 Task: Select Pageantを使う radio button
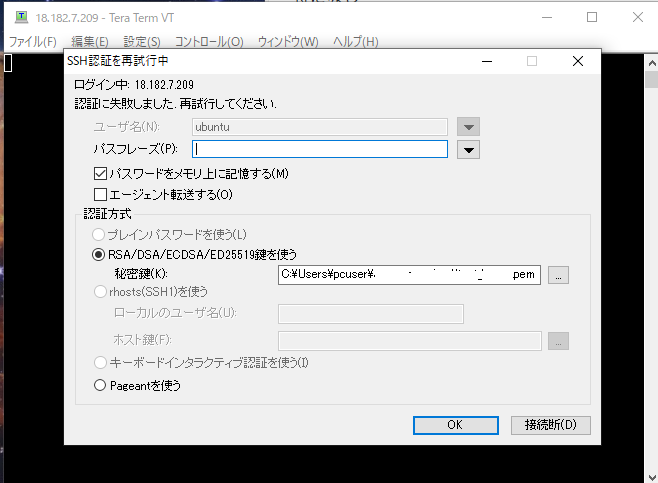(100, 385)
